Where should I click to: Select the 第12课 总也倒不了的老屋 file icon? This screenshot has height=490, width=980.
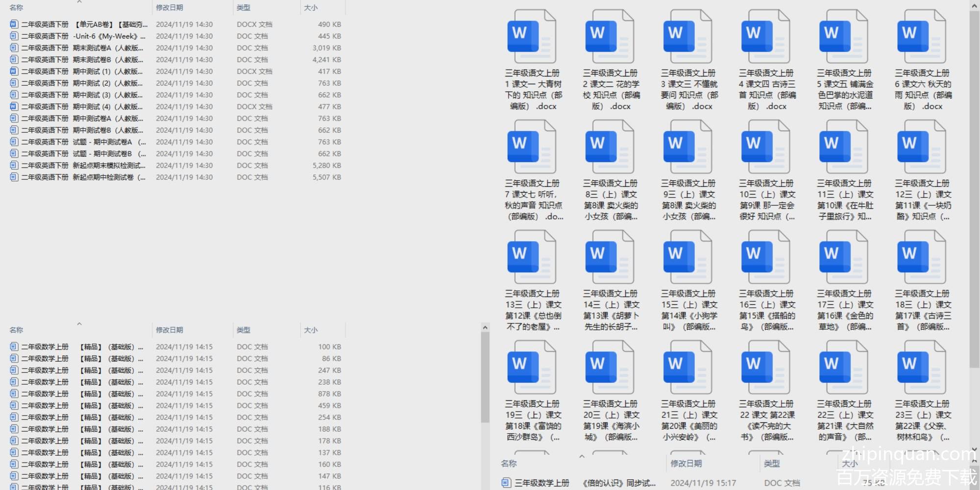pyautogui.click(x=532, y=258)
